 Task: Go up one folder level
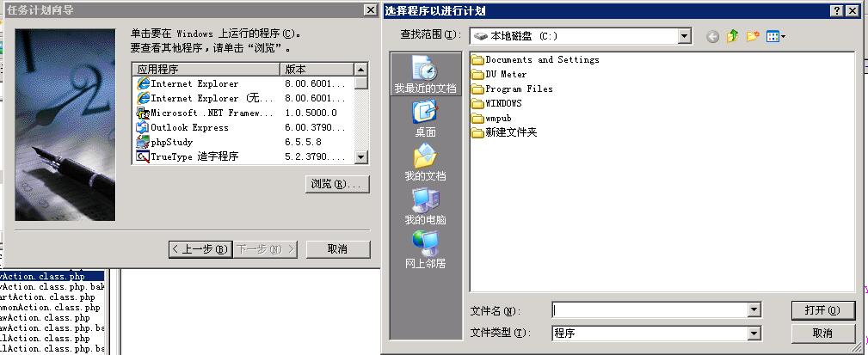732,36
